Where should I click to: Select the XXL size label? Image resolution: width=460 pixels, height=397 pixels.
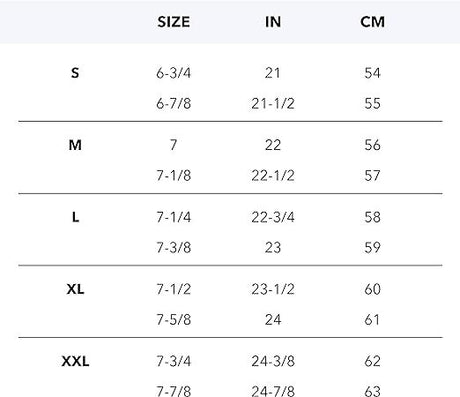75,361
